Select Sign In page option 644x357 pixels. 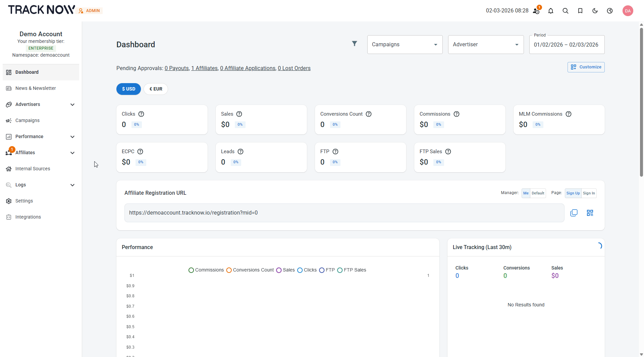point(589,193)
